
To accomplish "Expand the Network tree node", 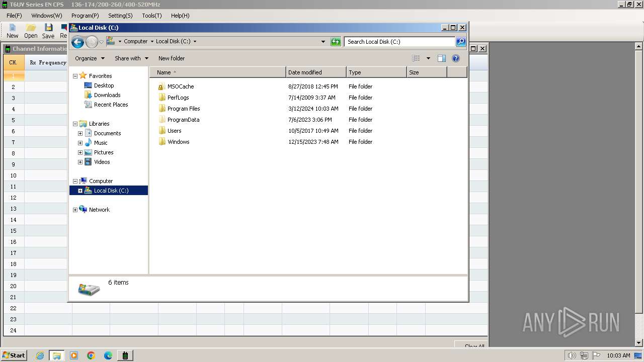I will pyautogui.click(x=75, y=210).
